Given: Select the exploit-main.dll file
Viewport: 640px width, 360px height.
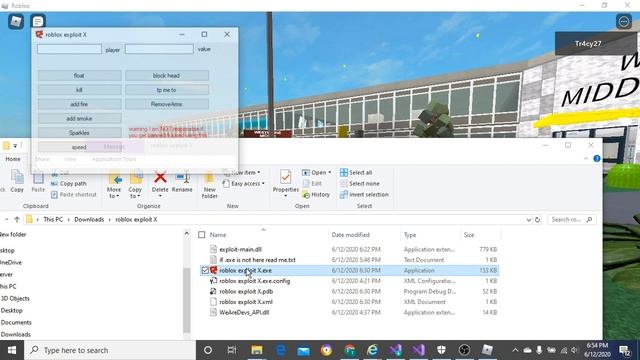Looking at the screenshot, I should coord(240,249).
